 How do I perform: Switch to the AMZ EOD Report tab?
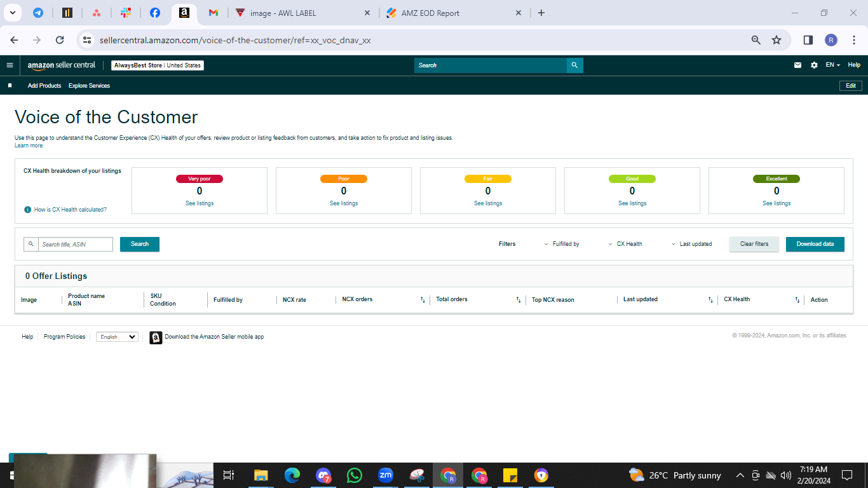(454, 13)
